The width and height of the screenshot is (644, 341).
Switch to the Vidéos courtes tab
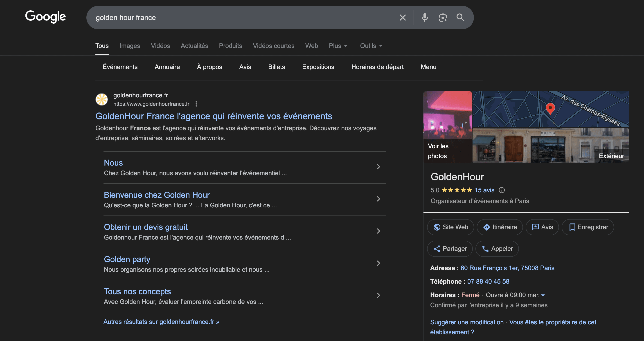(273, 46)
